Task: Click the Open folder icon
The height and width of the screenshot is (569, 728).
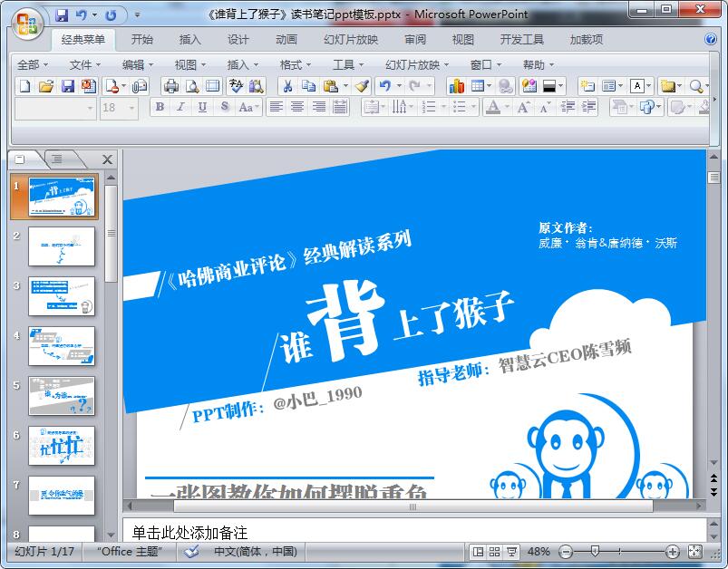Action: click(46, 86)
